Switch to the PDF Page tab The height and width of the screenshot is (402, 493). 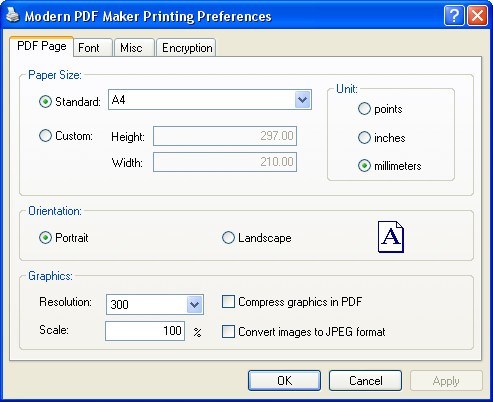point(42,46)
